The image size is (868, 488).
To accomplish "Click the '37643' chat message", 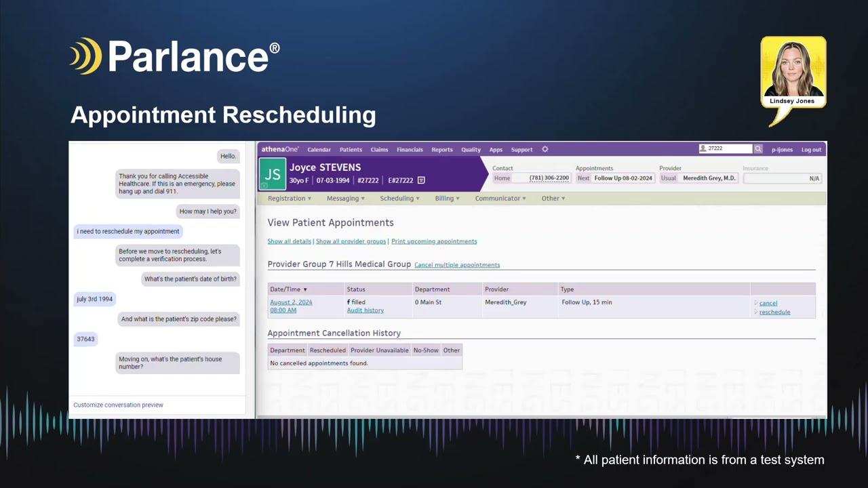I will 85,339.
